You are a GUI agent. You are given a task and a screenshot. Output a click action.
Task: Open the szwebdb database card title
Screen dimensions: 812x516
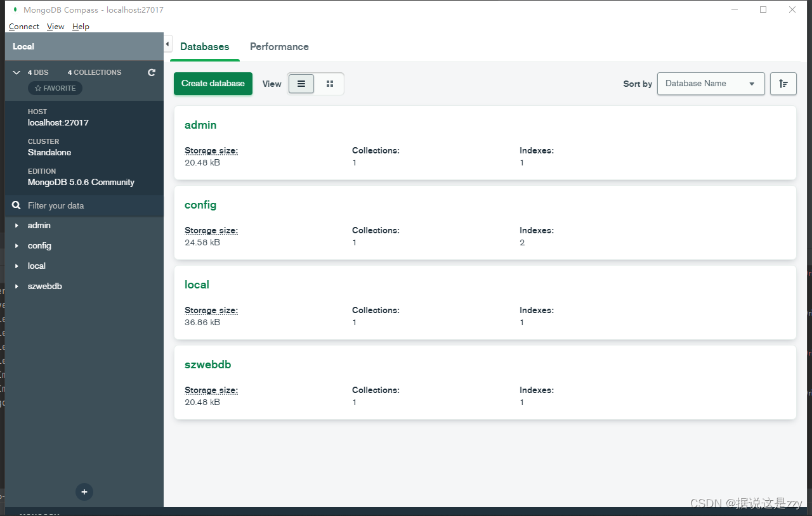(x=208, y=364)
